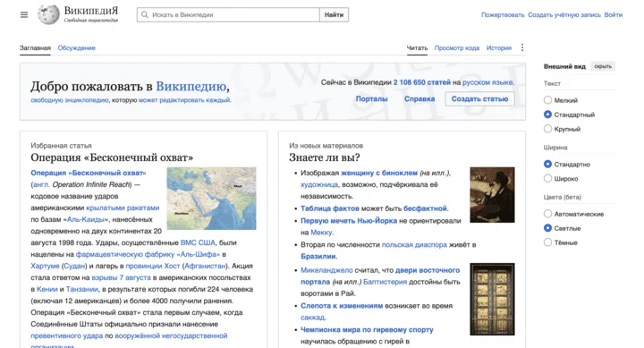Open the свободную энциклопедию link
This screenshot has height=348, width=644.
70,100
